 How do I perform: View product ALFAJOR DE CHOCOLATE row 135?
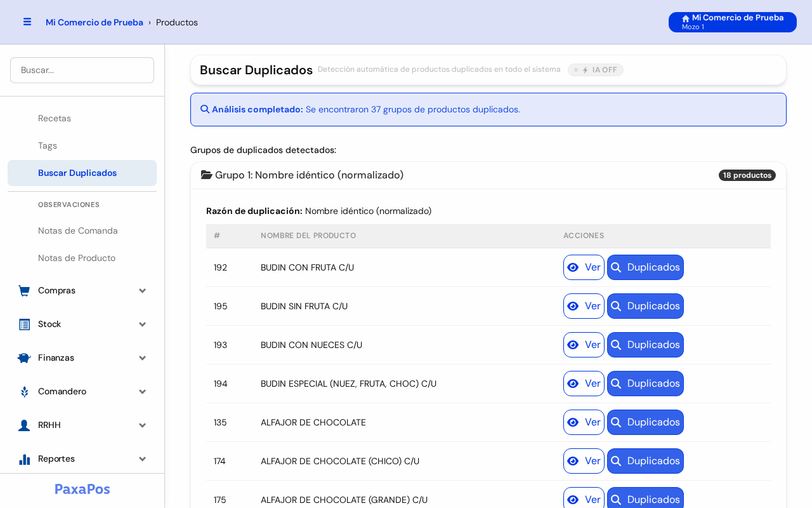(584, 422)
